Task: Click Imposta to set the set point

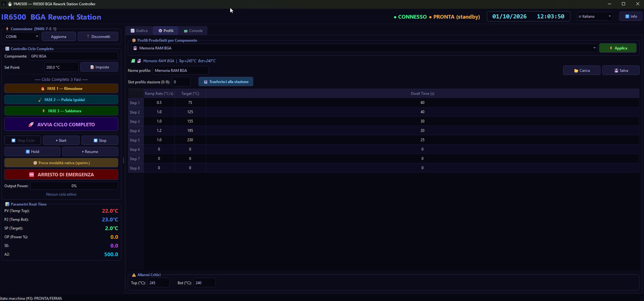Action: coord(99,67)
